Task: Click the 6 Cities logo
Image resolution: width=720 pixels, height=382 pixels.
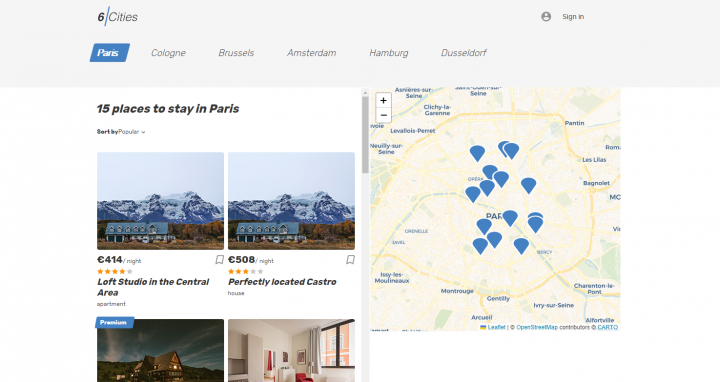Action: click(118, 17)
